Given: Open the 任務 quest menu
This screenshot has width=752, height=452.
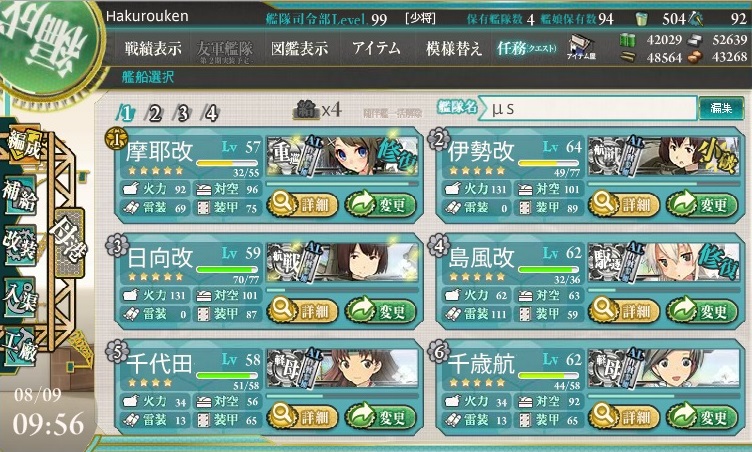Looking at the screenshot, I should click(x=527, y=48).
